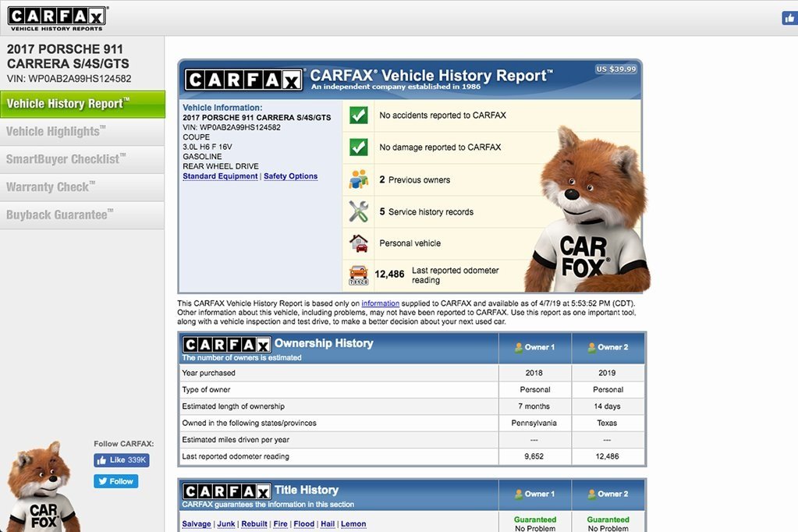The image size is (798, 532).
Task: Click the 12,486 last reported odometer value
Action: click(389, 275)
